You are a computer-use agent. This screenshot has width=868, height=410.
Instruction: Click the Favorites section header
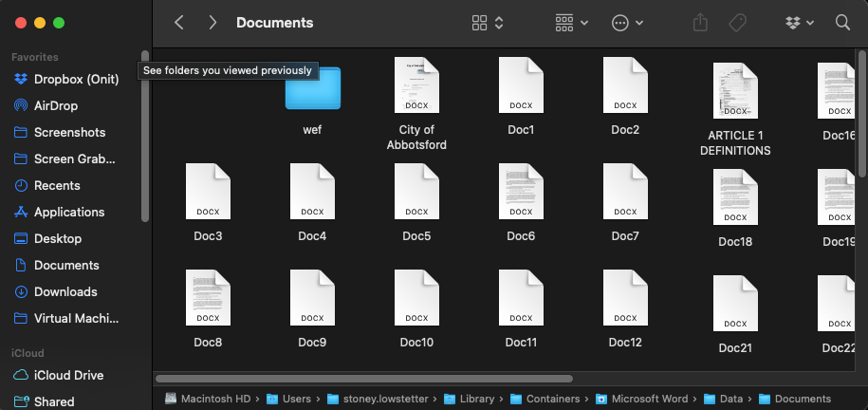[35, 57]
